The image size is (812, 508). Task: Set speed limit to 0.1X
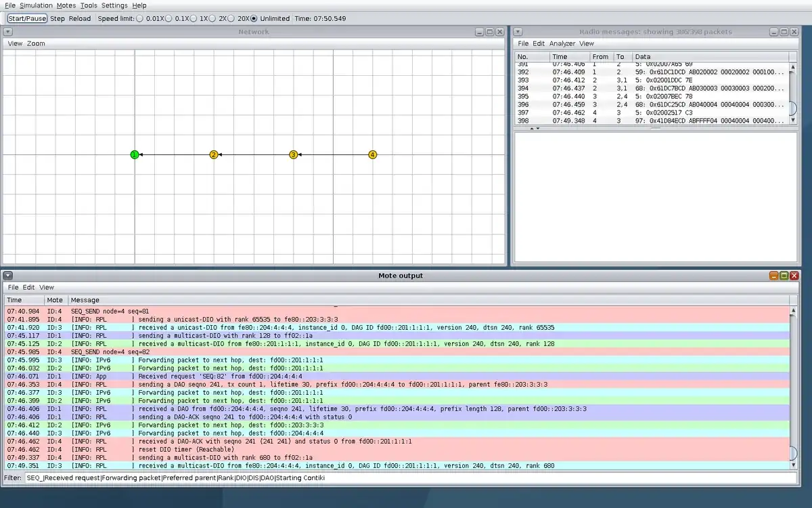coord(168,18)
